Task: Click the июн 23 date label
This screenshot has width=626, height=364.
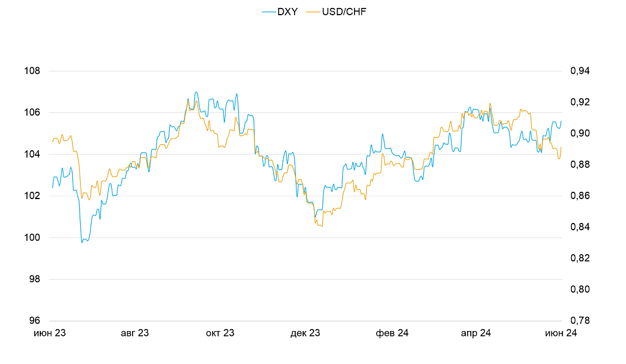Action: (50, 333)
